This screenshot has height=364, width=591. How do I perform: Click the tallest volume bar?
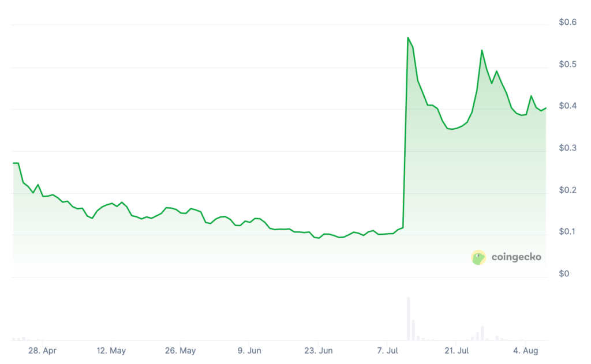click(408, 318)
